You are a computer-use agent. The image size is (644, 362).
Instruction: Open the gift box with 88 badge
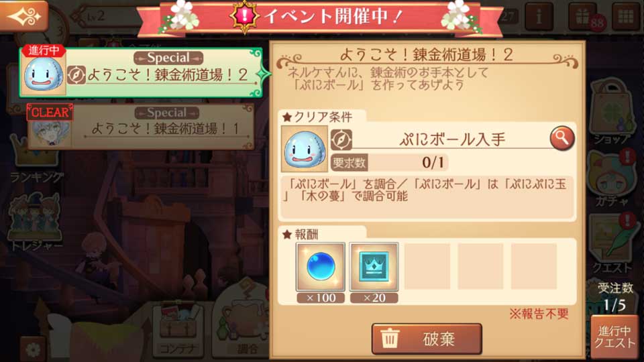point(583,17)
